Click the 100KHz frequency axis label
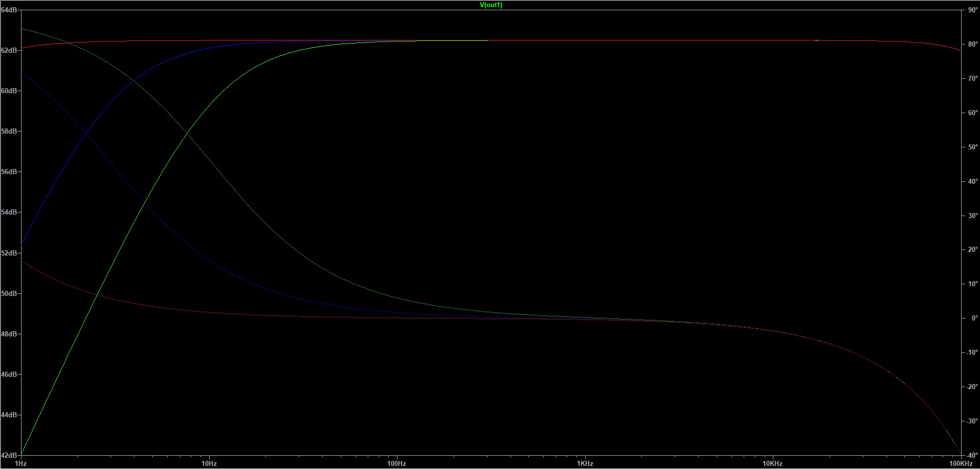This screenshot has height=469, width=980. tap(960, 463)
